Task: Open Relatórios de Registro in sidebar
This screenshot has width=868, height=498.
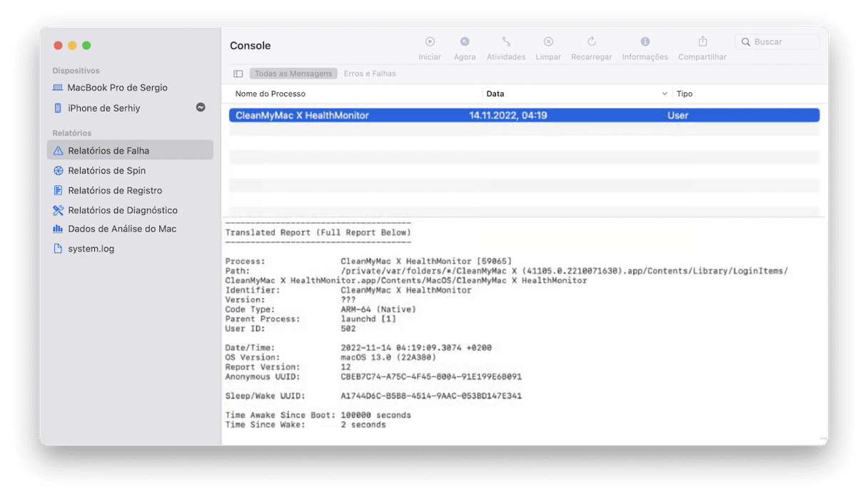Action: 115,191
